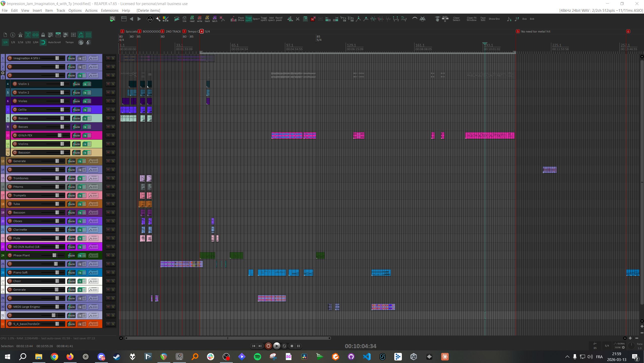Click the transport record button

268,346
